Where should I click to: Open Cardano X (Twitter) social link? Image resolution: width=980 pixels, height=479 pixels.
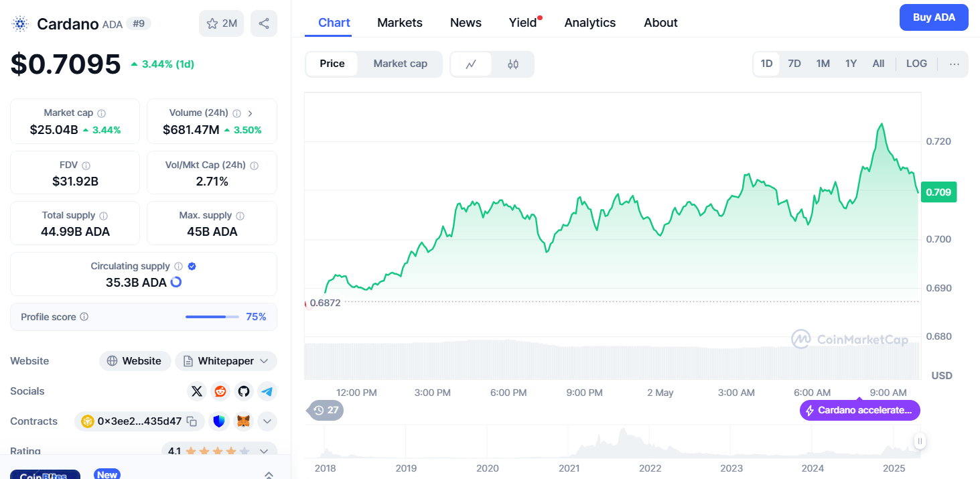point(197,391)
